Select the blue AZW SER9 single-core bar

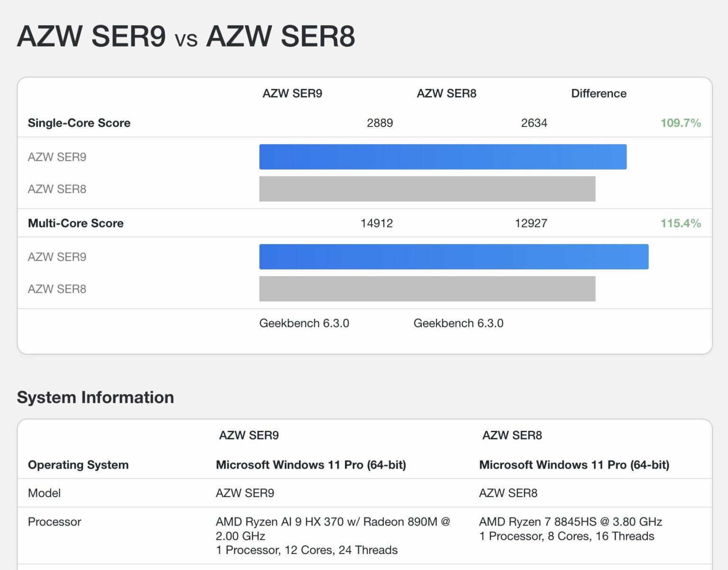pos(443,156)
